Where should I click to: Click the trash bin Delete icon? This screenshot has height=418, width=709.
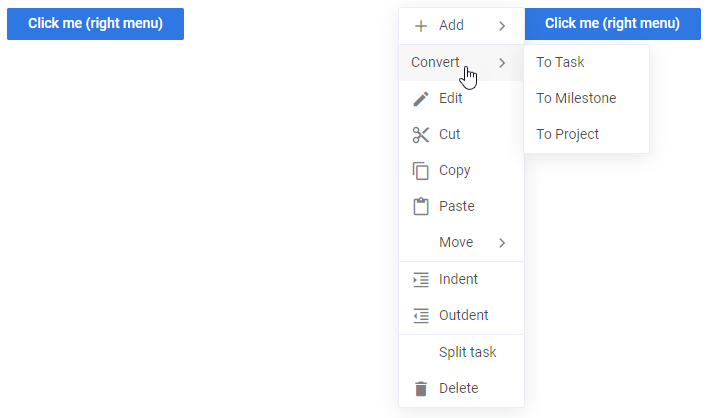[421, 388]
